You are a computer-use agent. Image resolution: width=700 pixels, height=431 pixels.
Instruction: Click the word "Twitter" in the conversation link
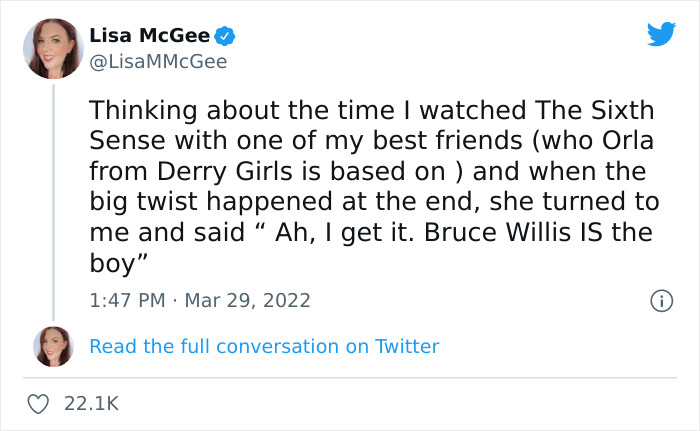(407, 346)
